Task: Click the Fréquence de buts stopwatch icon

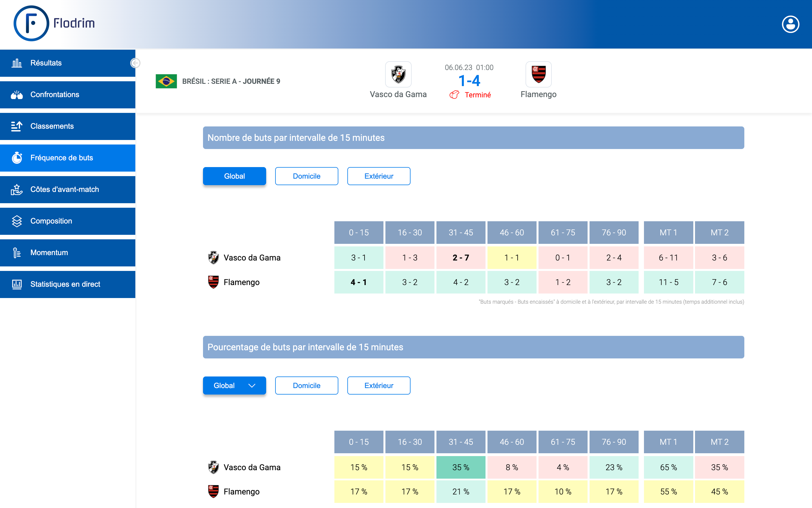Action: click(17, 157)
